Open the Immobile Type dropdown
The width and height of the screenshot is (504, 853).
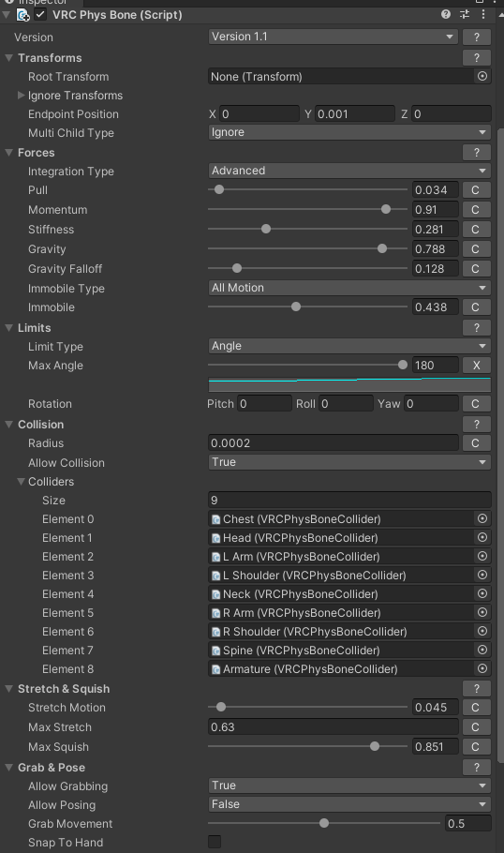[349, 287]
